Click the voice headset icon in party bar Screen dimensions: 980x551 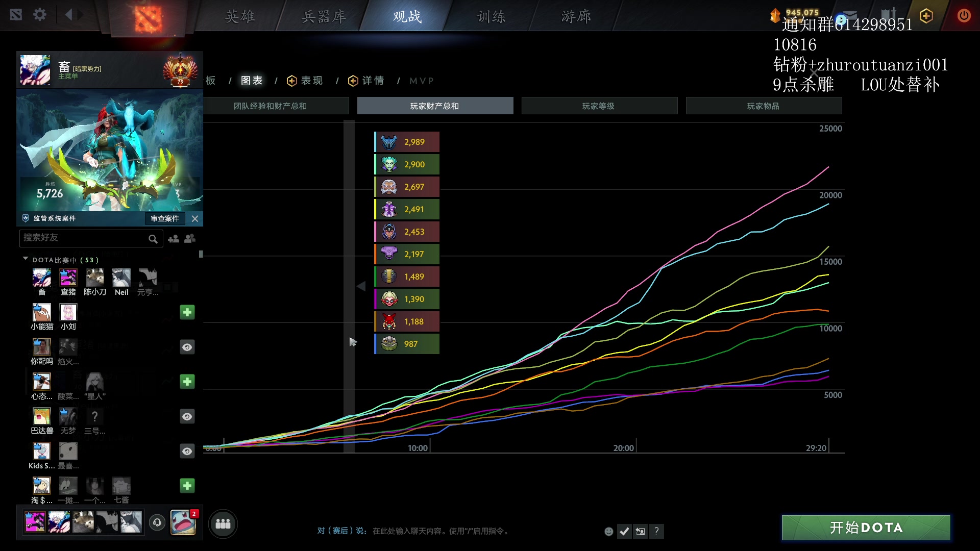pos(157,522)
